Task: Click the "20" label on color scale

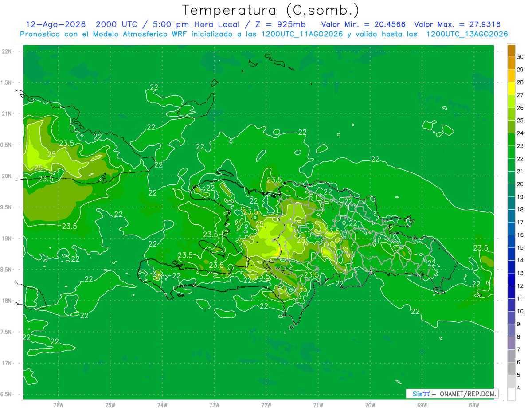Action: point(520,184)
